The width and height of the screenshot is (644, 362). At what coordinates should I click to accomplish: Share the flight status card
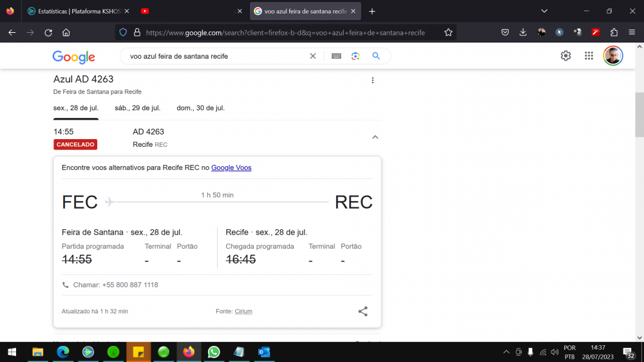(363, 311)
